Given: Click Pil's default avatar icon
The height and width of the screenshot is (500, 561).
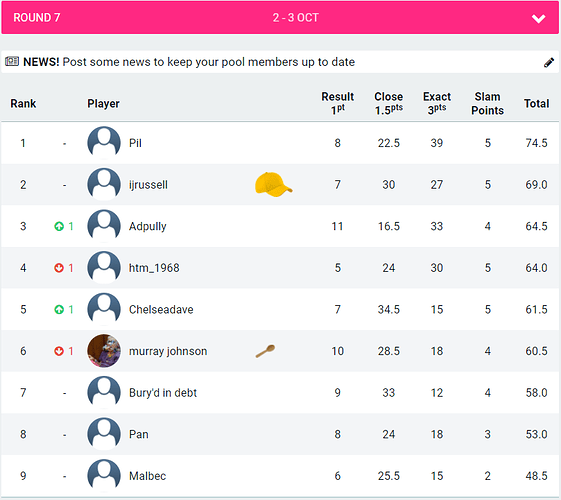Looking at the screenshot, I should [104, 143].
